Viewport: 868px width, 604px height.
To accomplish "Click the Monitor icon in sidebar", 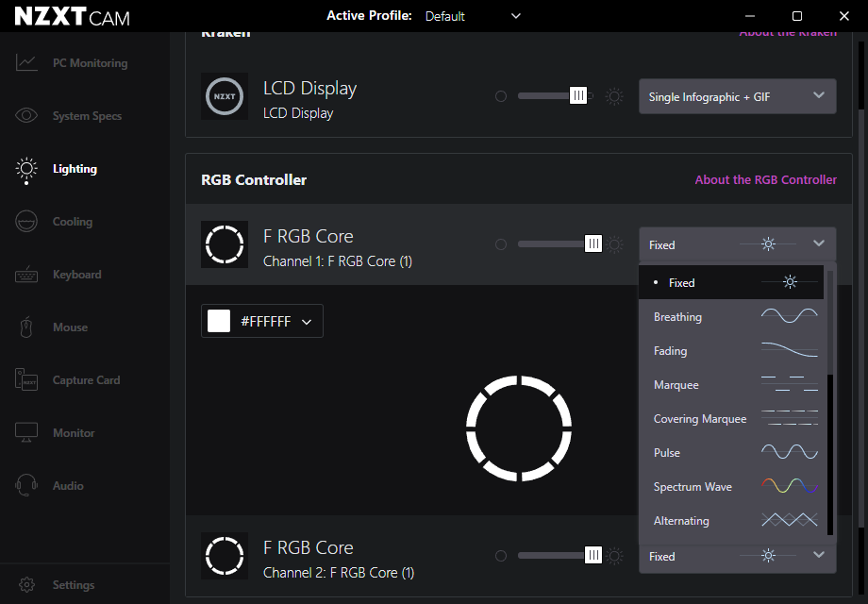I will tap(26, 432).
